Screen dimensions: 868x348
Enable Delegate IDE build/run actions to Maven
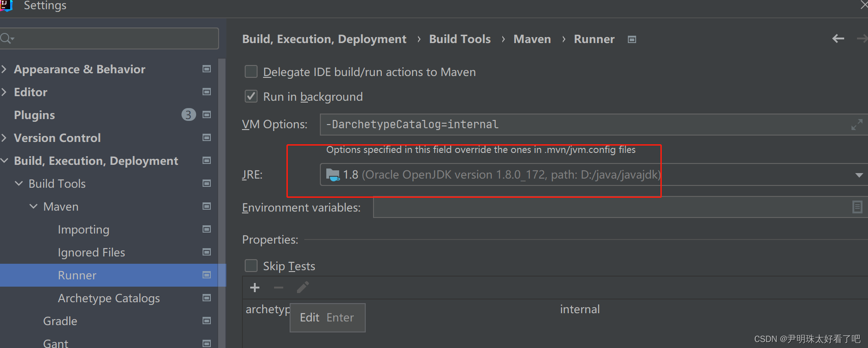pos(251,71)
